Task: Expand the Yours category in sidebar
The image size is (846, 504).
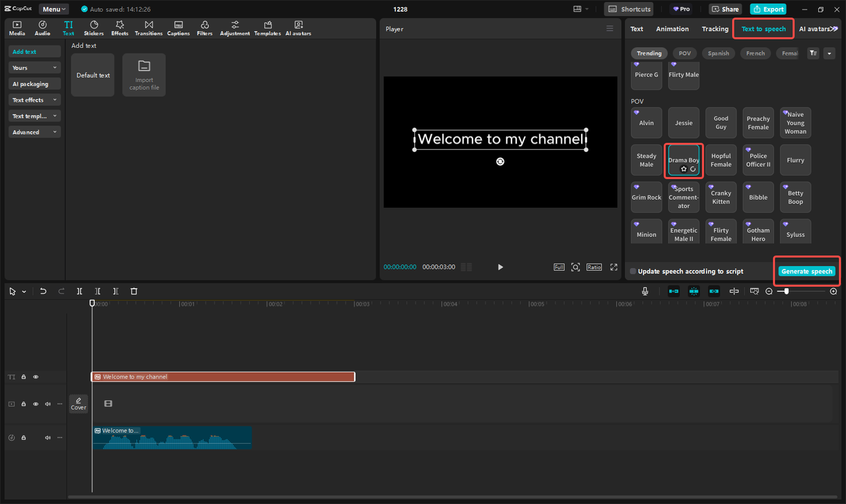Action: pos(35,68)
